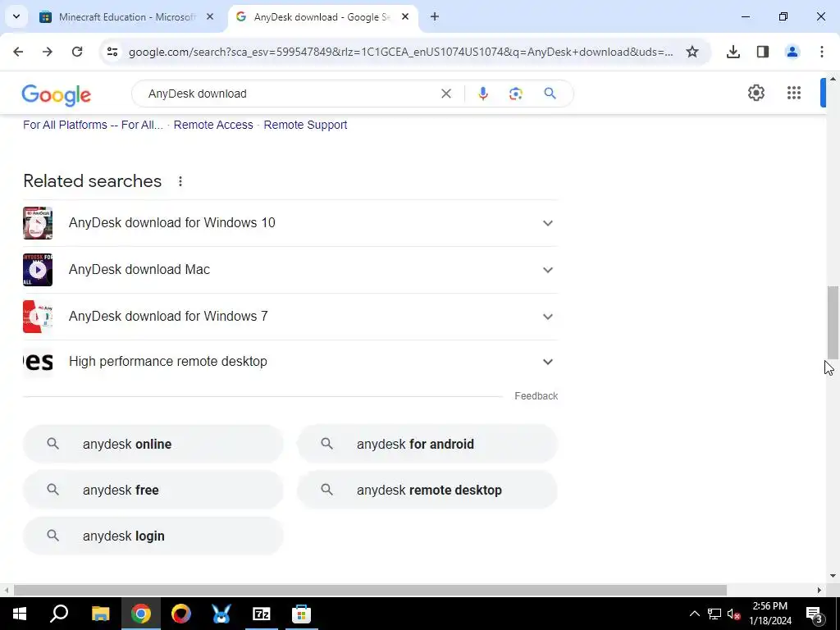Open the Chrome downloads icon
The height and width of the screenshot is (630, 840).
[x=733, y=52]
